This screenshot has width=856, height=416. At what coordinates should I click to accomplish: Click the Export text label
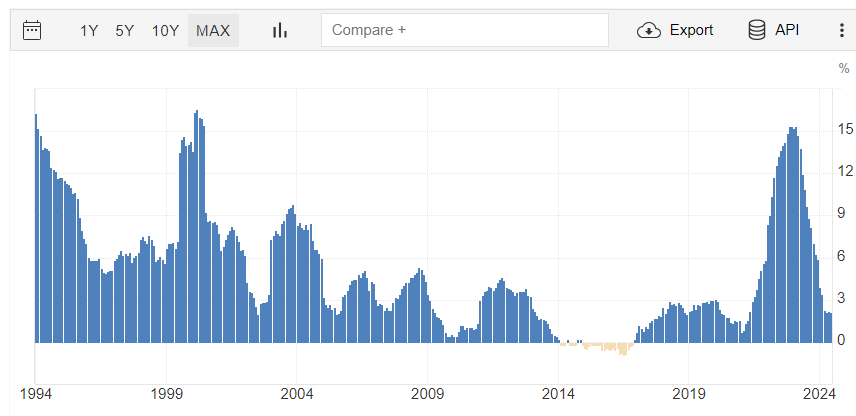[x=691, y=30]
